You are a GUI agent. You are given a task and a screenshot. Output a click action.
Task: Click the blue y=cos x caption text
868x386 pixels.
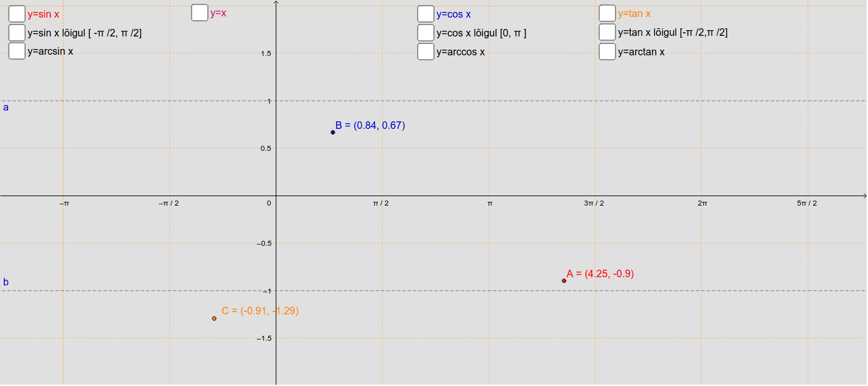click(453, 14)
